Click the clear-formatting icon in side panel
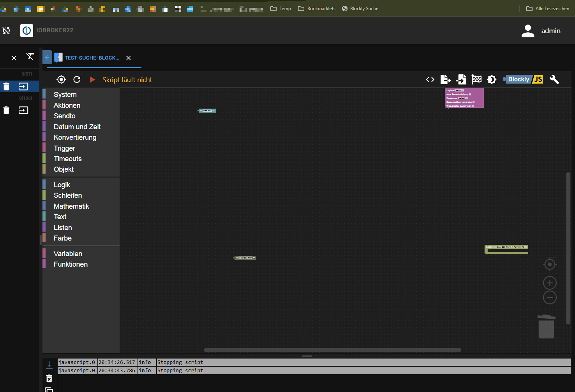 (30, 57)
